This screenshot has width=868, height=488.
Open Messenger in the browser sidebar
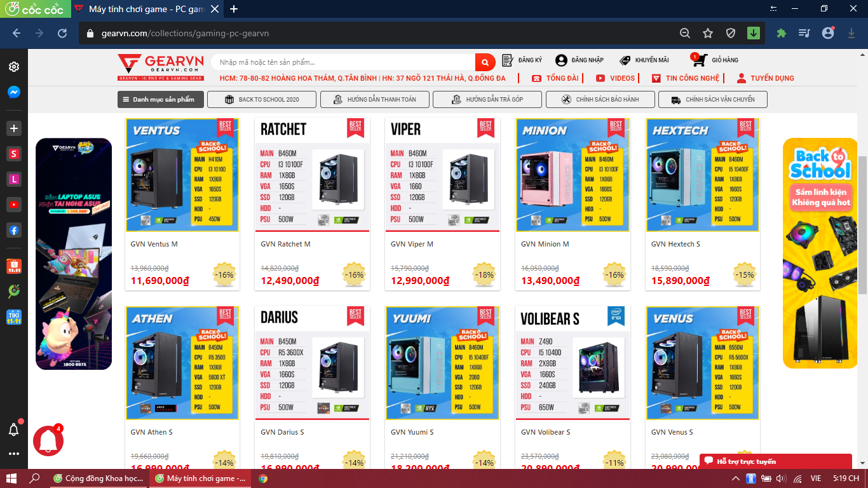point(13,92)
